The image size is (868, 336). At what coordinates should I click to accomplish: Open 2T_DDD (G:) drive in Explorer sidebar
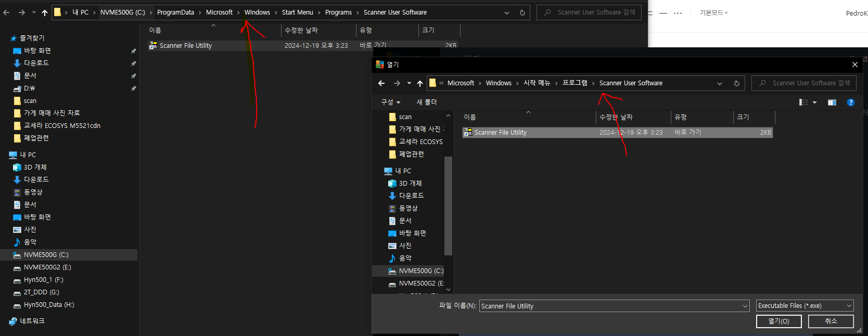(x=41, y=292)
